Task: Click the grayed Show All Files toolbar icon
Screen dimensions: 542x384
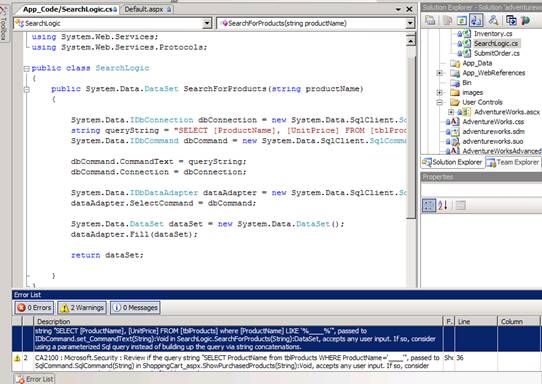Action: (448, 20)
